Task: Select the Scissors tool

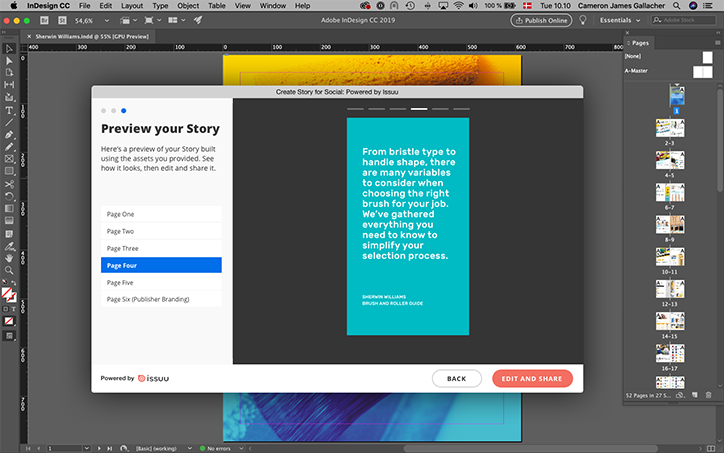Action: 9,184
